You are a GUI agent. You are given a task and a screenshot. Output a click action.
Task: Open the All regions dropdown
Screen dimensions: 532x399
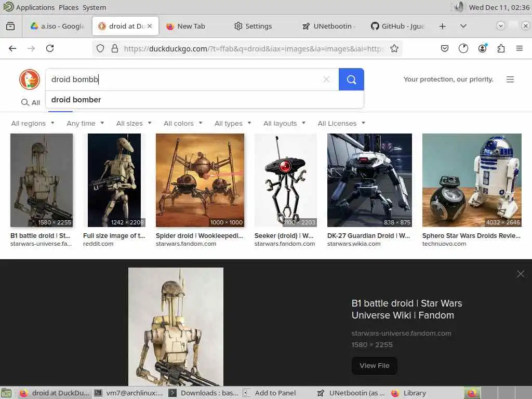(x=33, y=124)
